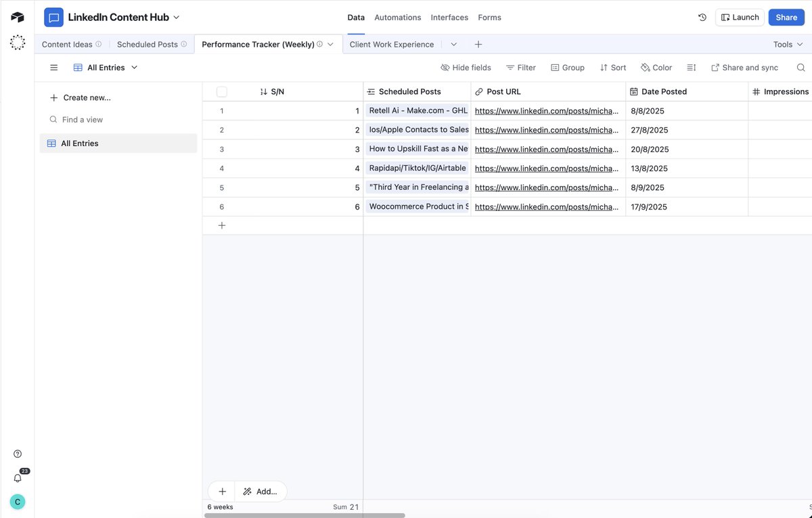Viewport: 812px width, 518px height.
Task: Switch to the Forms tab
Action: pos(489,18)
